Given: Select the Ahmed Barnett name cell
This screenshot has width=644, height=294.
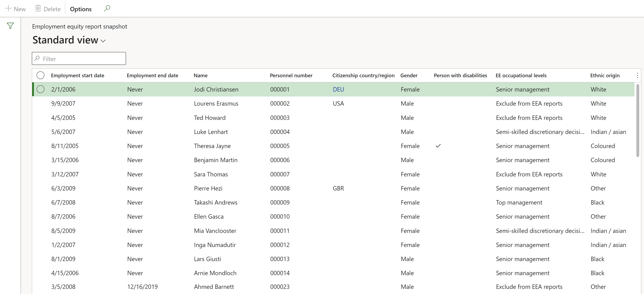Looking at the screenshot, I should pos(214,287).
